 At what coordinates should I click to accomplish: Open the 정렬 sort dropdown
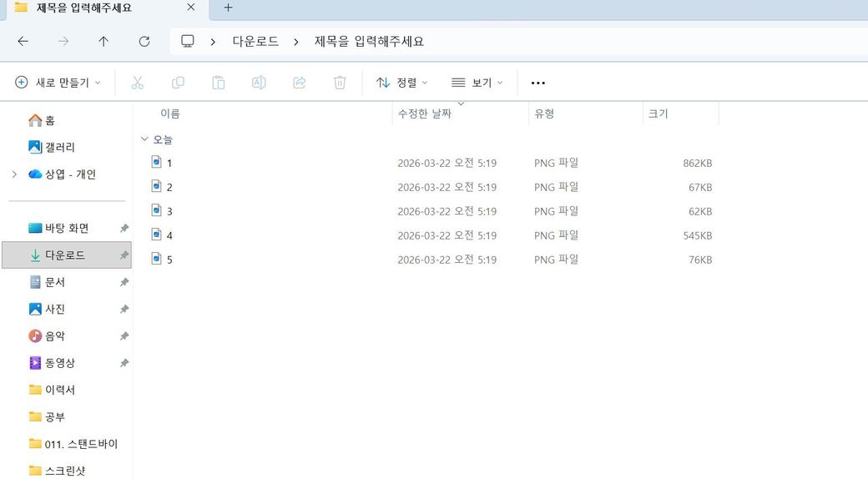(401, 83)
